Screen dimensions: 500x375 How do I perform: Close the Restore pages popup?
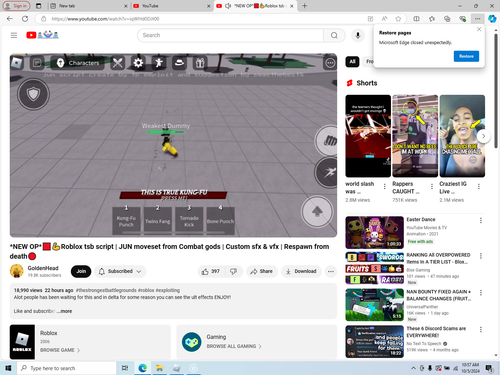(x=479, y=29)
